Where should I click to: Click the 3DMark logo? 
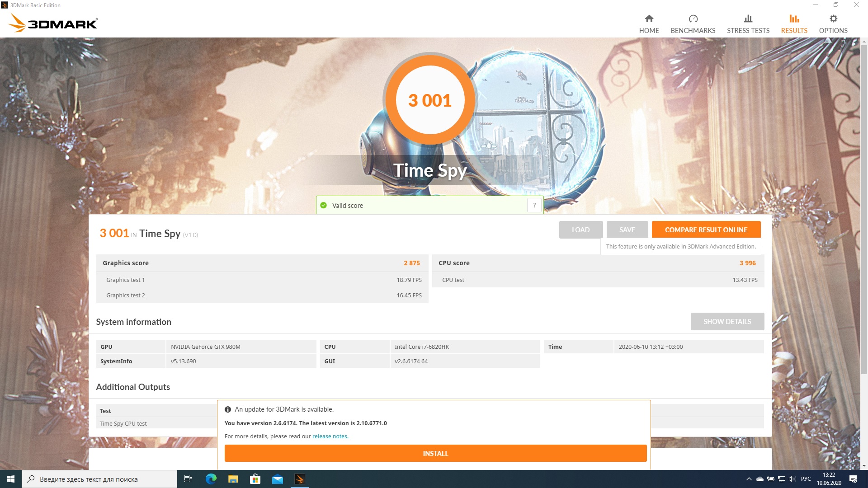coord(53,23)
